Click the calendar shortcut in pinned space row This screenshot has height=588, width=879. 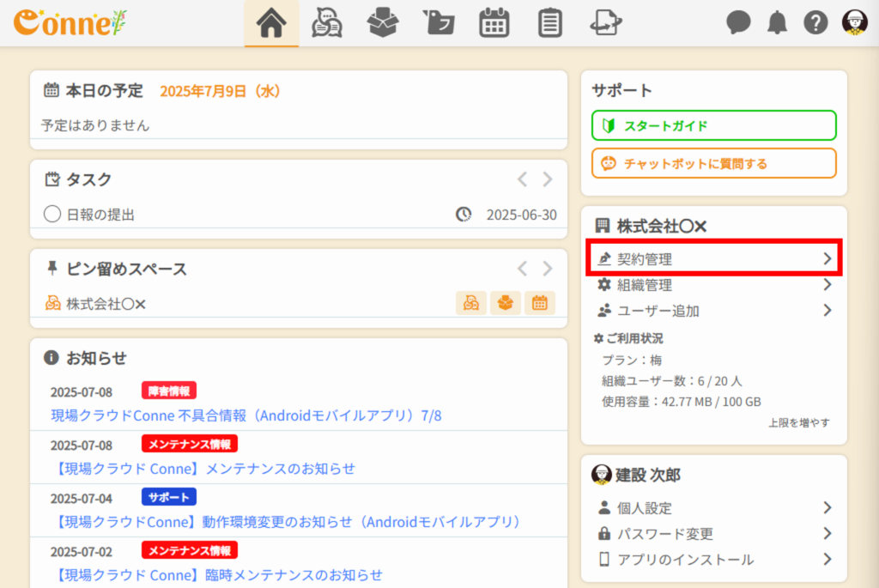(540, 303)
